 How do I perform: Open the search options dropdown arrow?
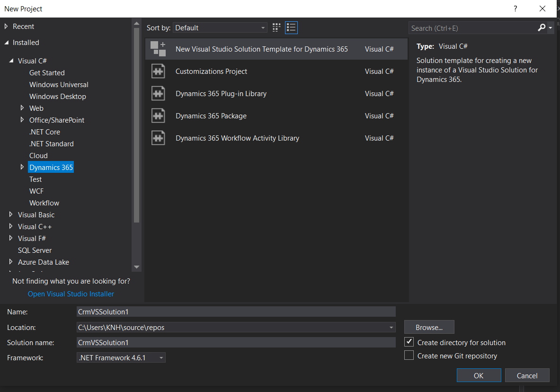tap(551, 28)
